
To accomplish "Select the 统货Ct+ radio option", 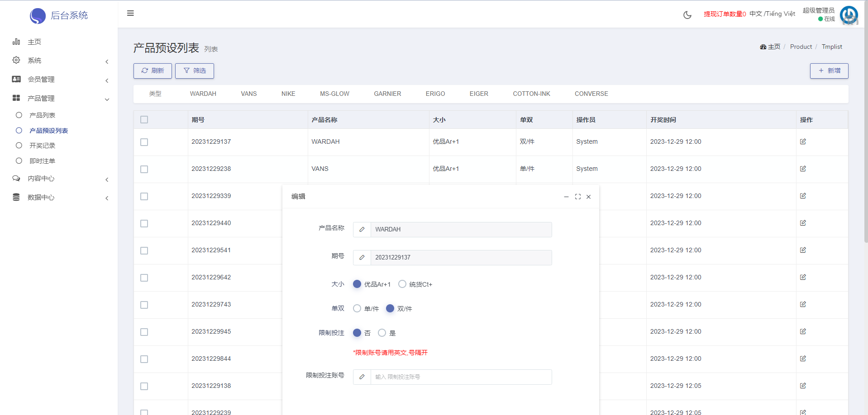I will [x=402, y=284].
